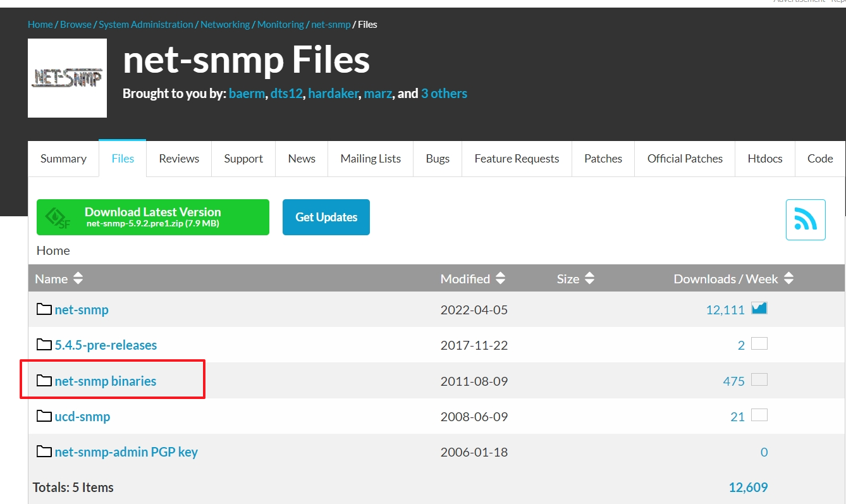Click Home path label above file table

[x=53, y=250]
